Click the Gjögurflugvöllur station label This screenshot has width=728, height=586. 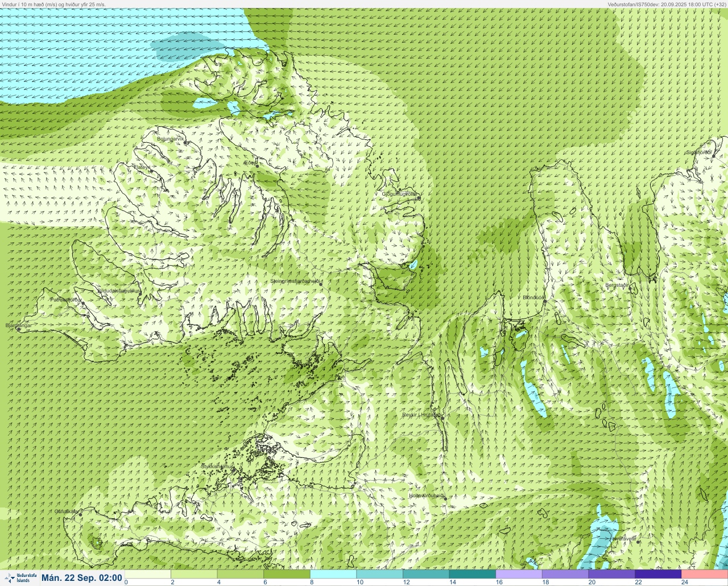[x=399, y=194]
